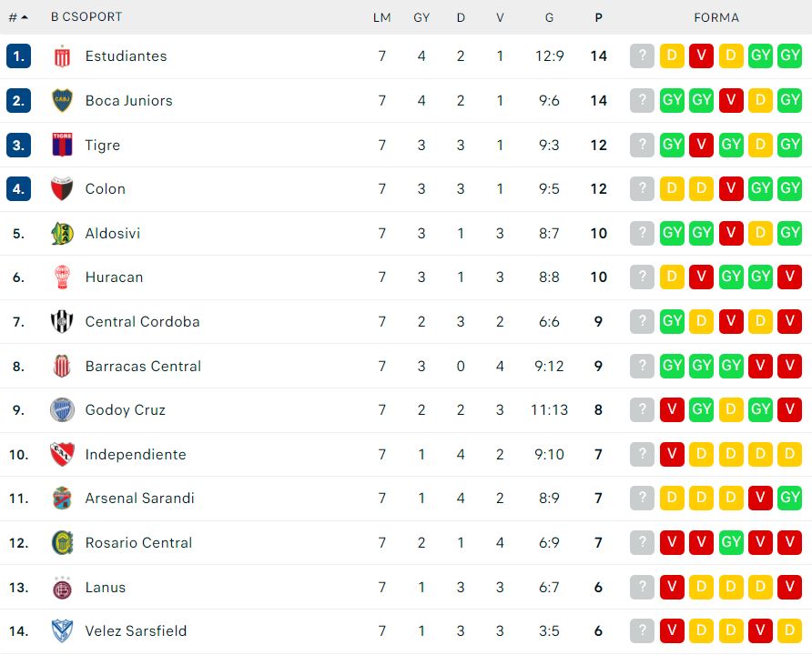Screen dimensions: 812x655
Task: Click the Independiente red shield icon
Action: tap(62, 454)
